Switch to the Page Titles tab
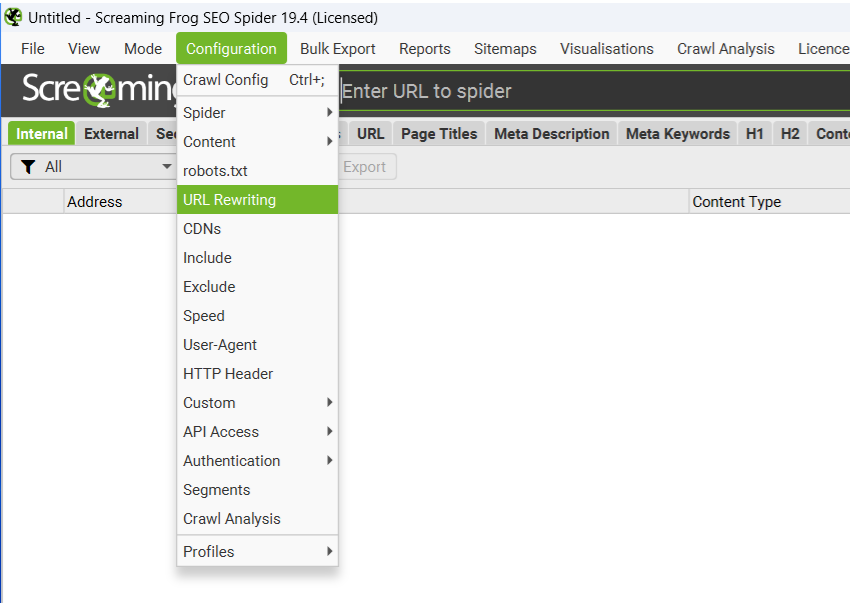Screen dimensions: 850x603 439,133
